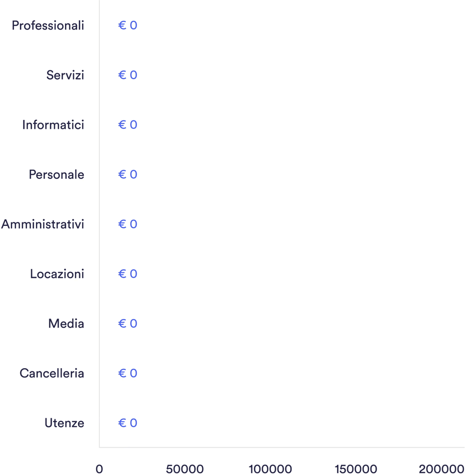Click the 50000 axis tick label
This screenshot has height=476, width=467.
(185, 469)
